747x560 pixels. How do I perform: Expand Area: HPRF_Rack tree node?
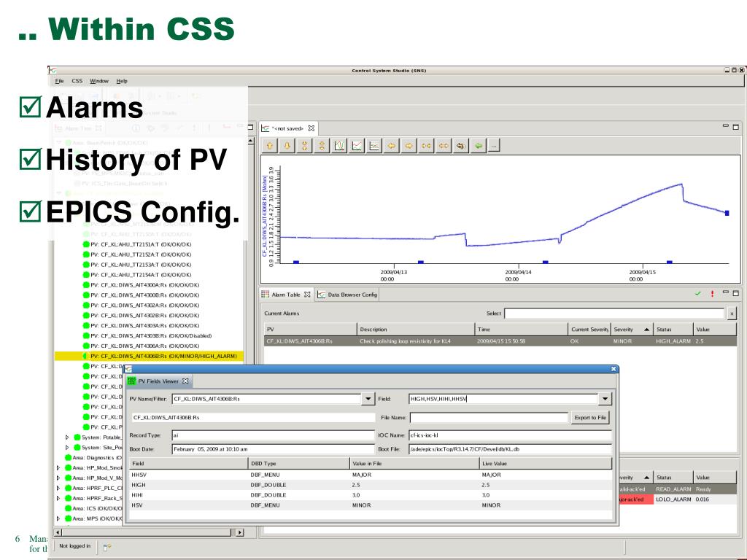tap(58, 498)
